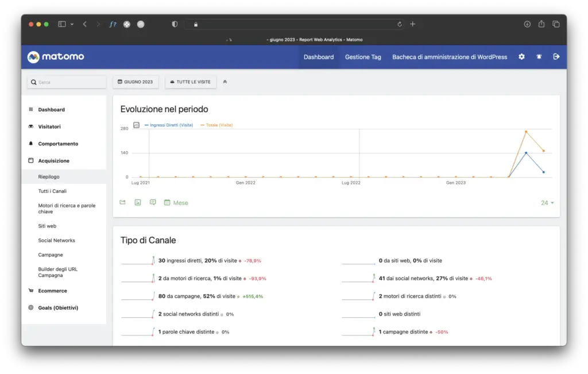The width and height of the screenshot is (588, 374).
Task: Open Gestione Tag in top navigation
Action: [x=363, y=57]
